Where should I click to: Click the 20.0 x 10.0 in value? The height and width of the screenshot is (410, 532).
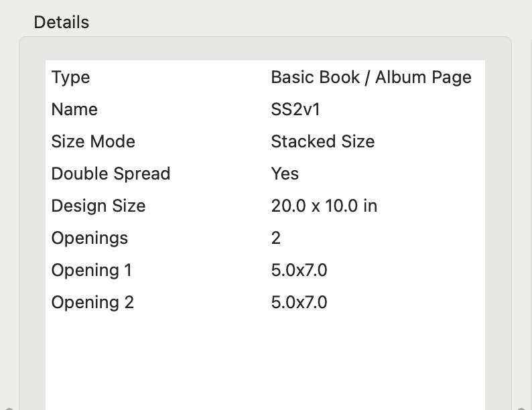pos(324,206)
